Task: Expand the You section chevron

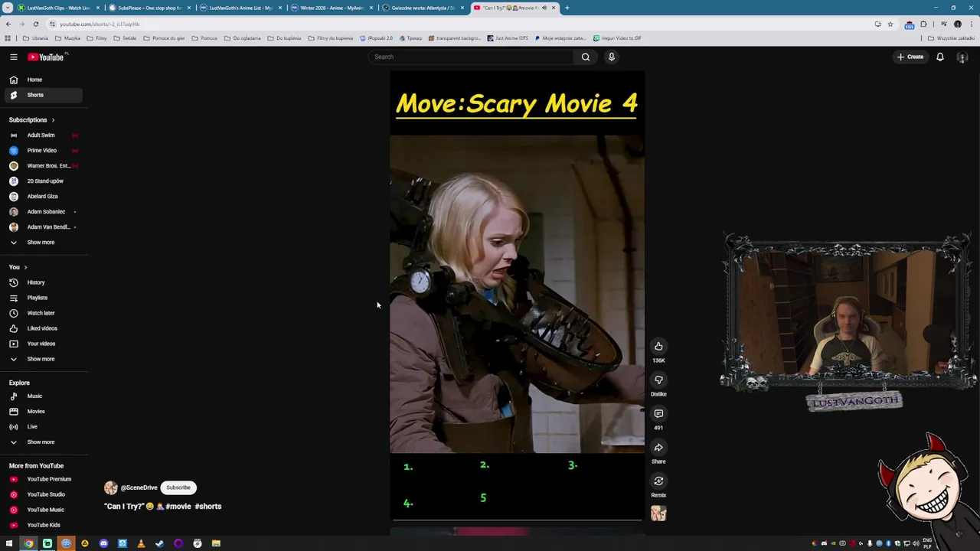Action: click(x=25, y=267)
